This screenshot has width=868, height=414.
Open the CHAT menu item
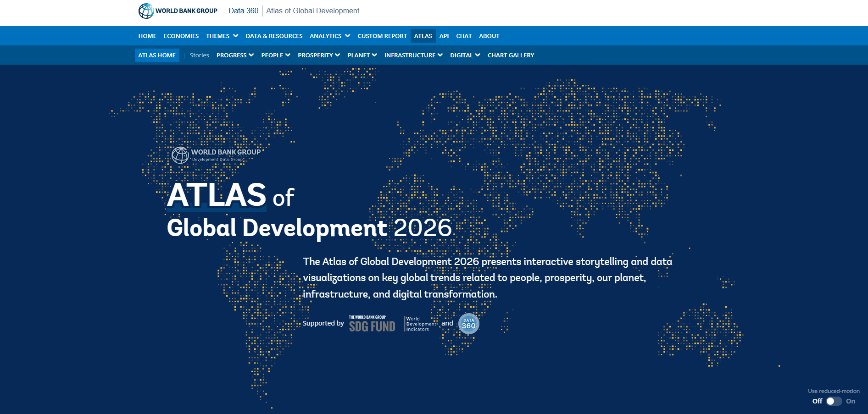[464, 36]
